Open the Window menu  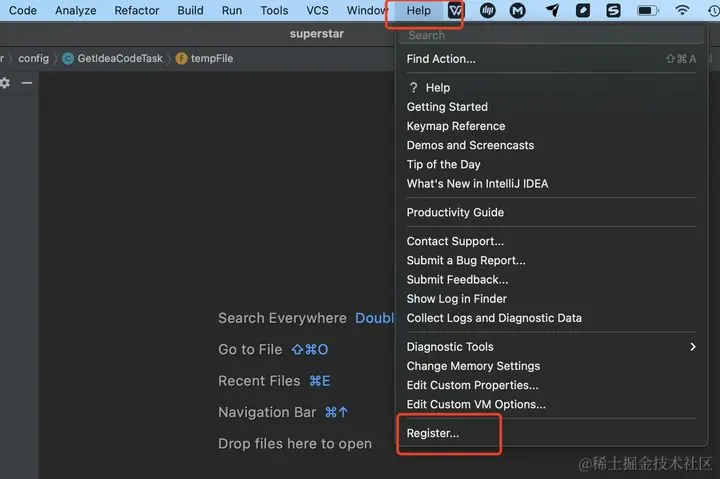366,10
